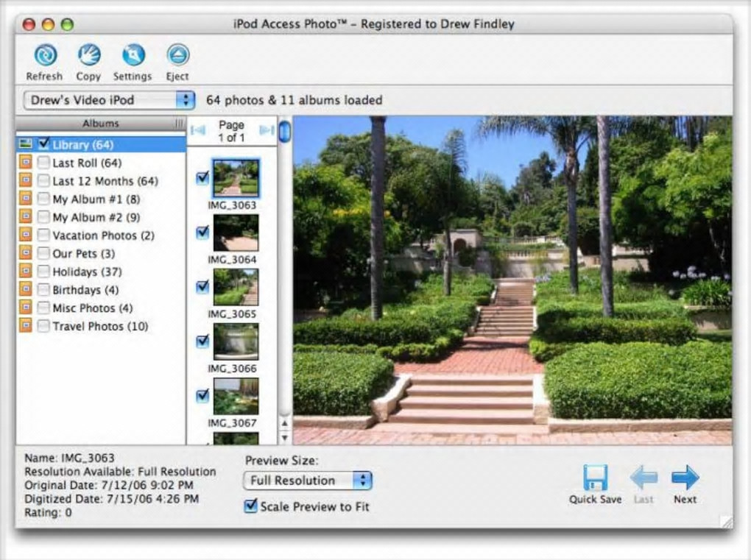Select the Birthdays (4) album

[101, 290]
